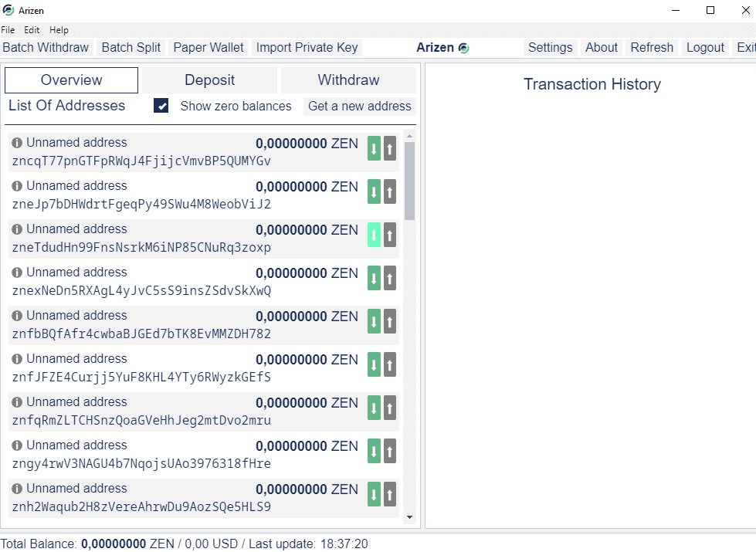Open Batch Withdraw

click(46, 48)
